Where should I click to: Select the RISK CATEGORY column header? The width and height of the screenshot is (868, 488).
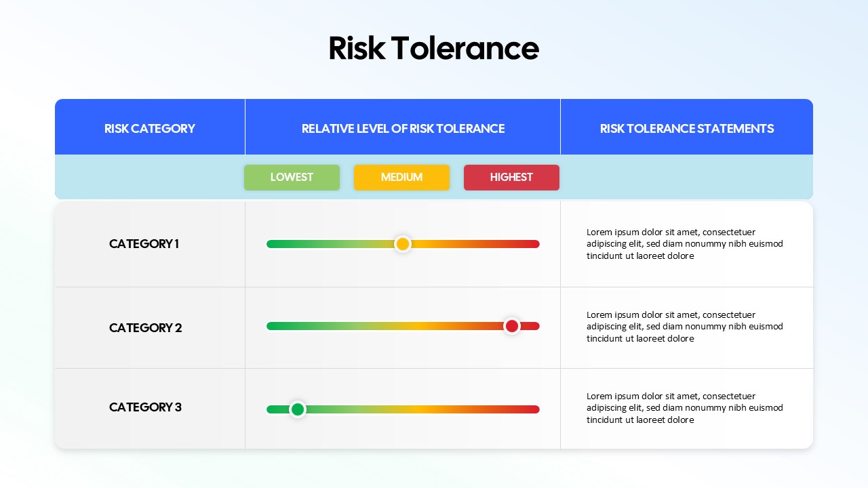click(x=150, y=128)
